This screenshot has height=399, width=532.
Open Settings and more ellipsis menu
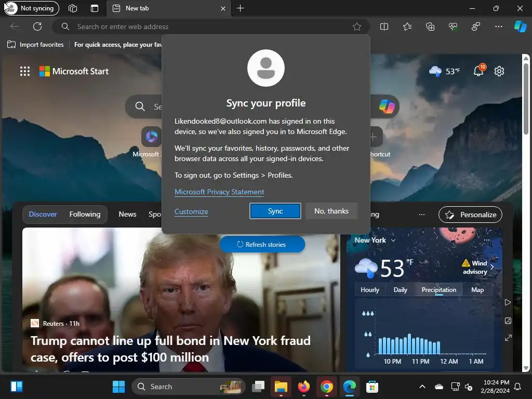click(498, 26)
